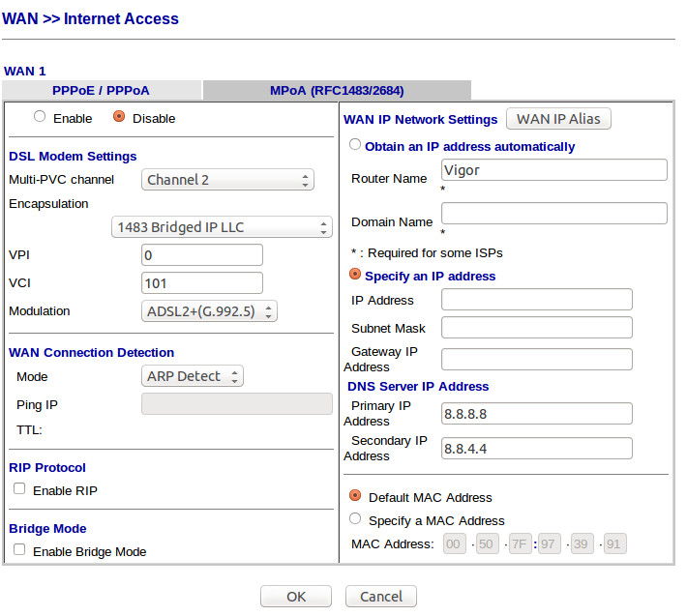Click the VPI input field
The image size is (687, 616).
click(x=201, y=255)
